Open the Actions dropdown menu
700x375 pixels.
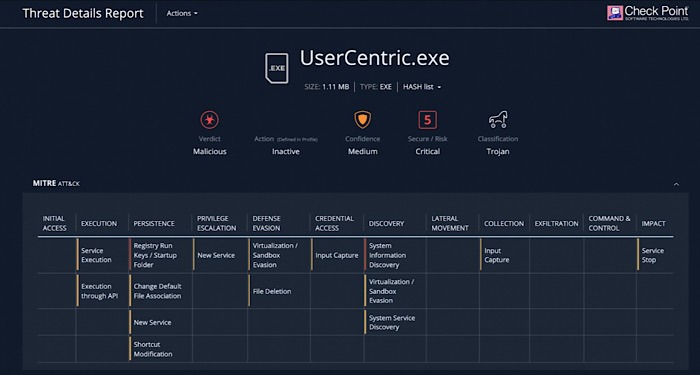click(182, 13)
